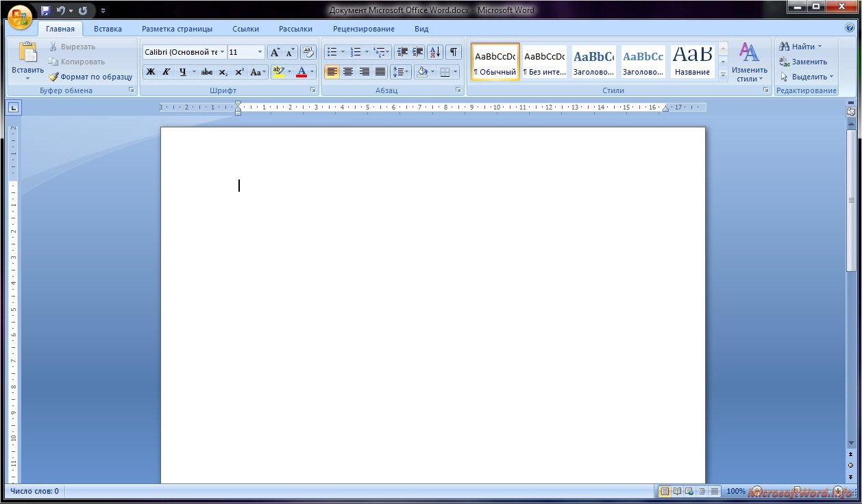
Task: Click the Заменить button
Action: pyautogui.click(x=803, y=62)
